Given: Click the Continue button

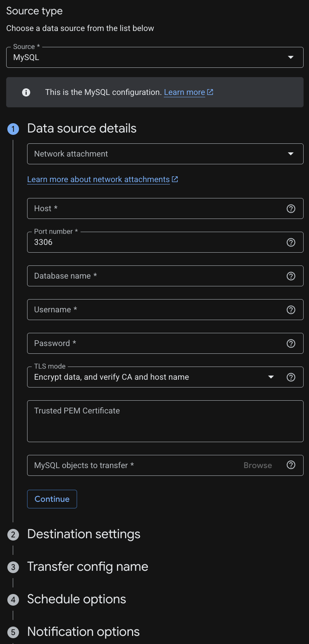Looking at the screenshot, I should tap(52, 499).
